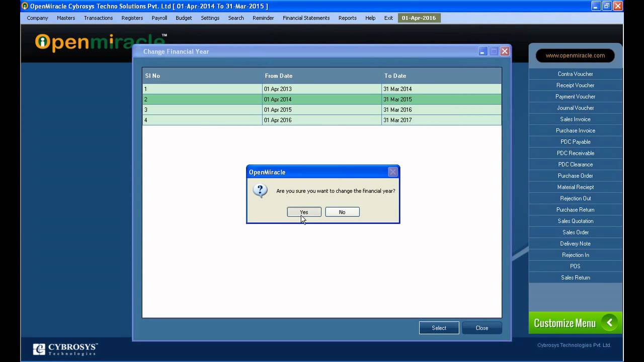
Task: Close the OpenMiracle confirmation dialog
Action: point(393,172)
